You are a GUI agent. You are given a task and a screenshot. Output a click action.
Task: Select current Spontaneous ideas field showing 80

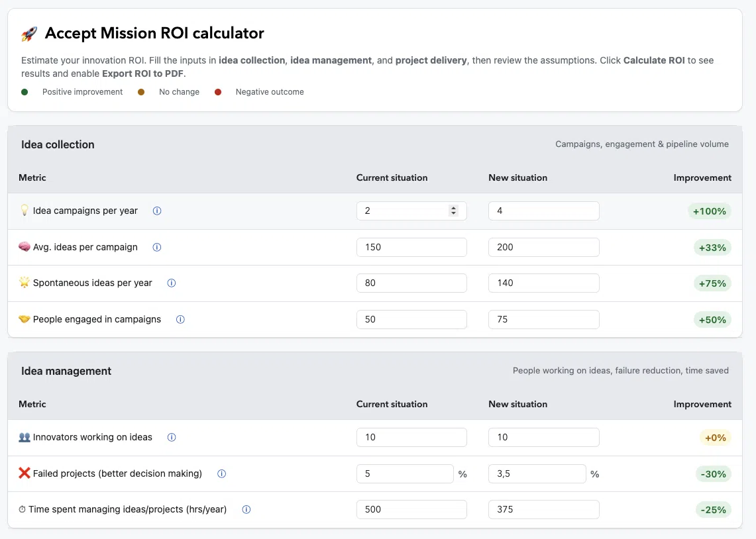411,283
